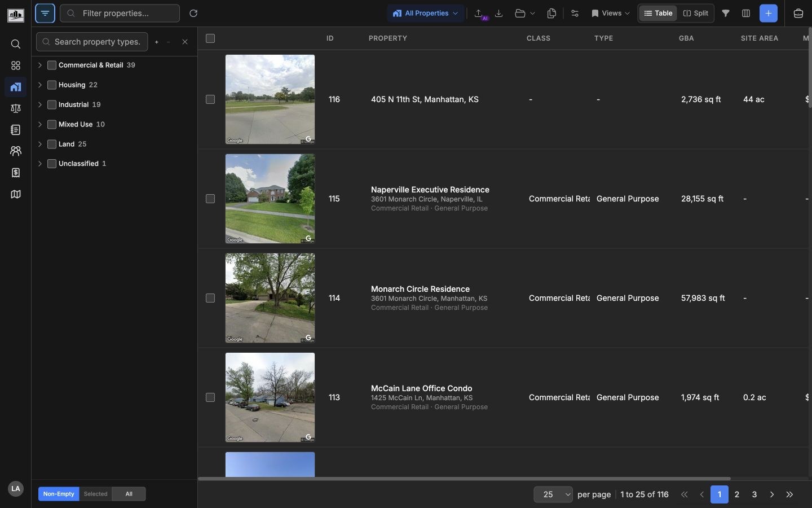The image size is (812, 508).
Task: Check the Commercial & Retail checkbox
Action: [x=52, y=65]
